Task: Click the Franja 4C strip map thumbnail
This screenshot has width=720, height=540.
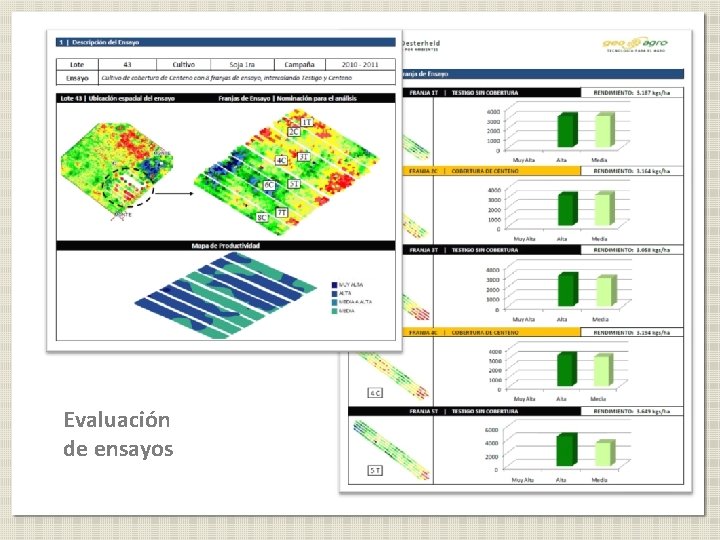Action: click(x=394, y=374)
